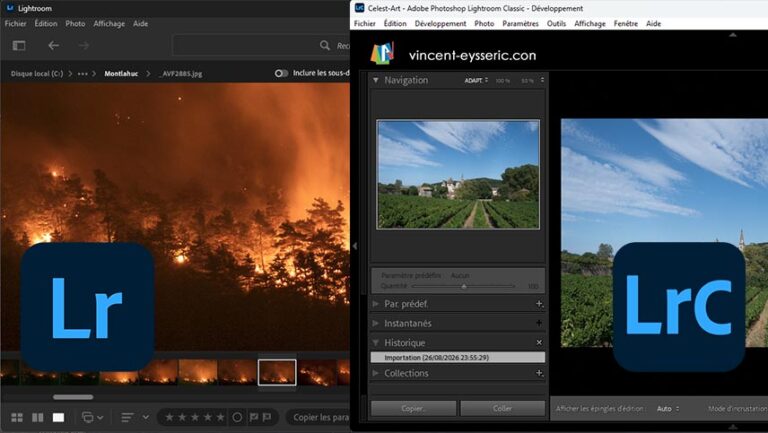
Task: Select the 100 % zoom level in Navigation
Action: pyautogui.click(x=503, y=80)
